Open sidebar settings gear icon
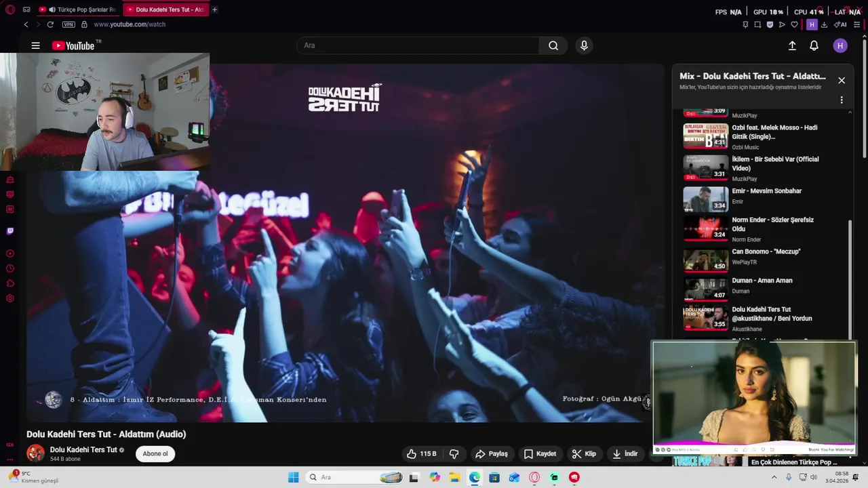The image size is (868, 488). (9, 298)
